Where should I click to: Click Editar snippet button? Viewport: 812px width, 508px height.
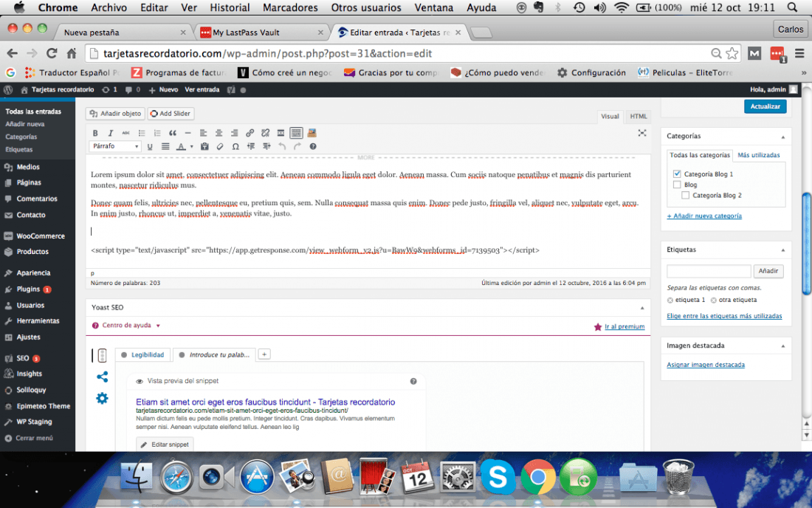(165, 444)
